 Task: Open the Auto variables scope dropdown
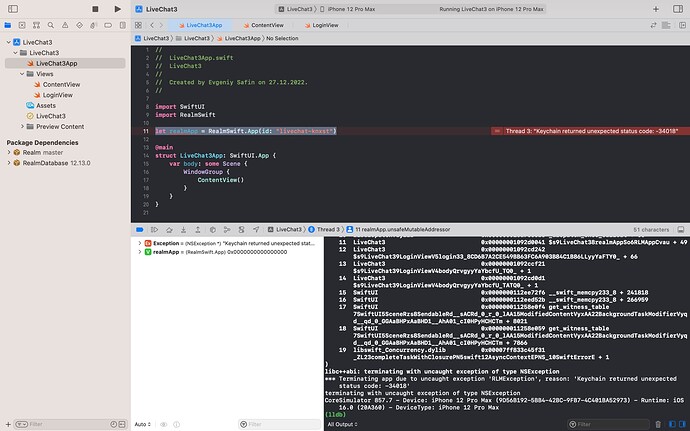tap(143, 424)
